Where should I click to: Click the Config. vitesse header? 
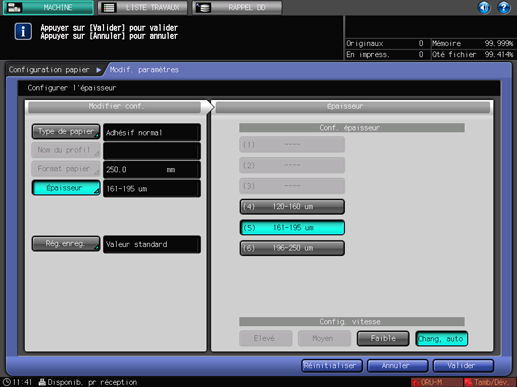352,322
